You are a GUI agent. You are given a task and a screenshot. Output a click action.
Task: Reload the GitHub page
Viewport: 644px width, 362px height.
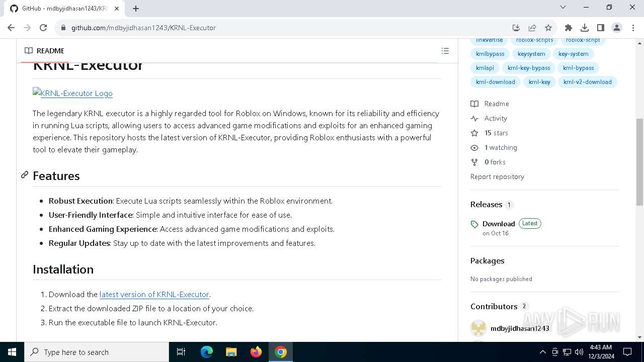[x=43, y=28]
